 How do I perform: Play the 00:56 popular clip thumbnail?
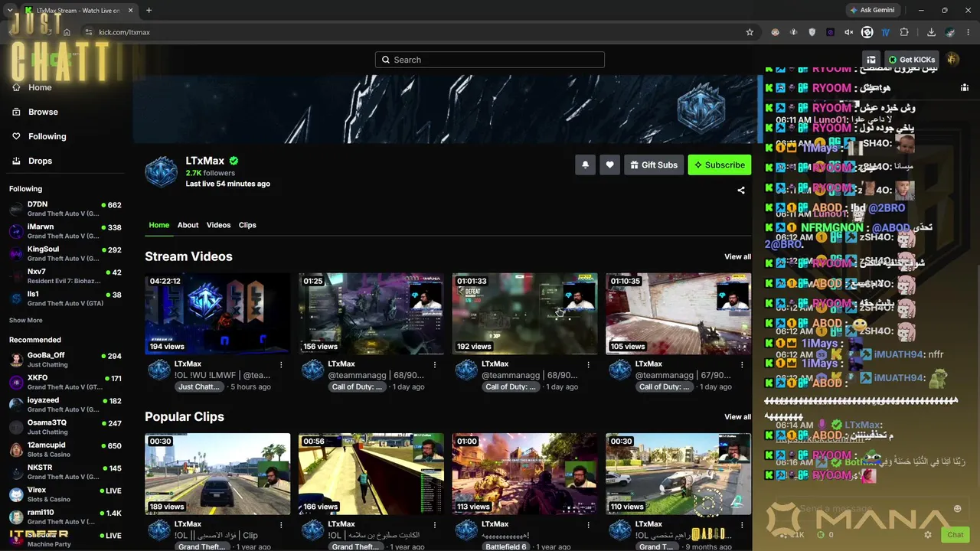pyautogui.click(x=371, y=474)
